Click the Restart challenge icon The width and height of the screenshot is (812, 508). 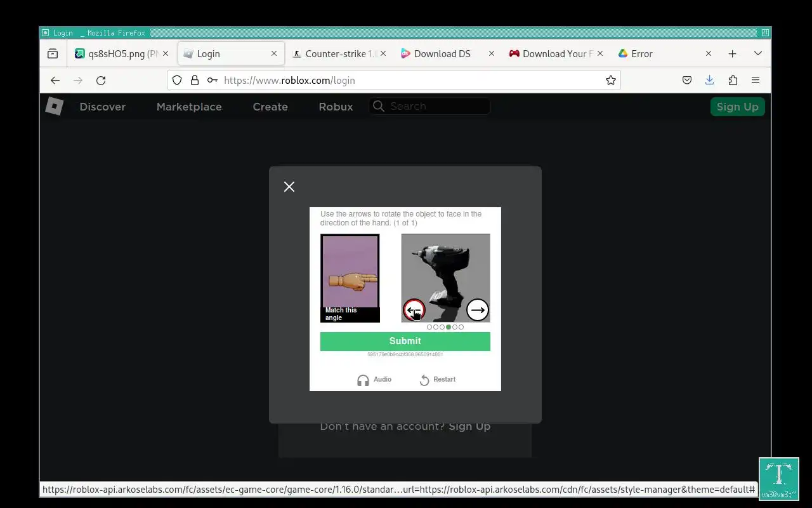tap(424, 380)
